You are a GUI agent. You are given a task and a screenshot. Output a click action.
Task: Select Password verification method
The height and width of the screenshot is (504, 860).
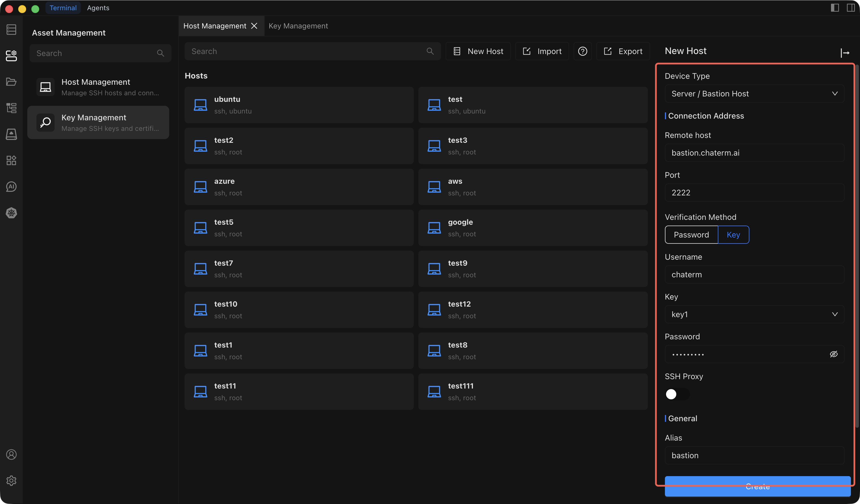691,235
